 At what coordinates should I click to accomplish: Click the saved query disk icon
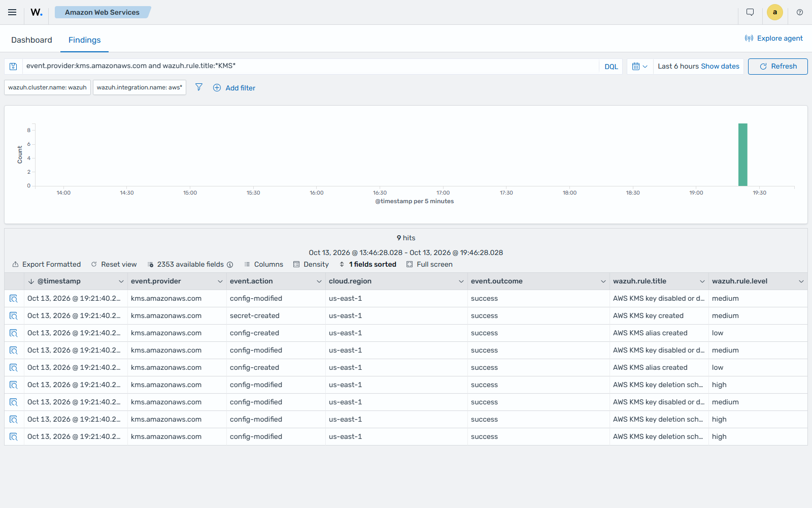click(14, 67)
